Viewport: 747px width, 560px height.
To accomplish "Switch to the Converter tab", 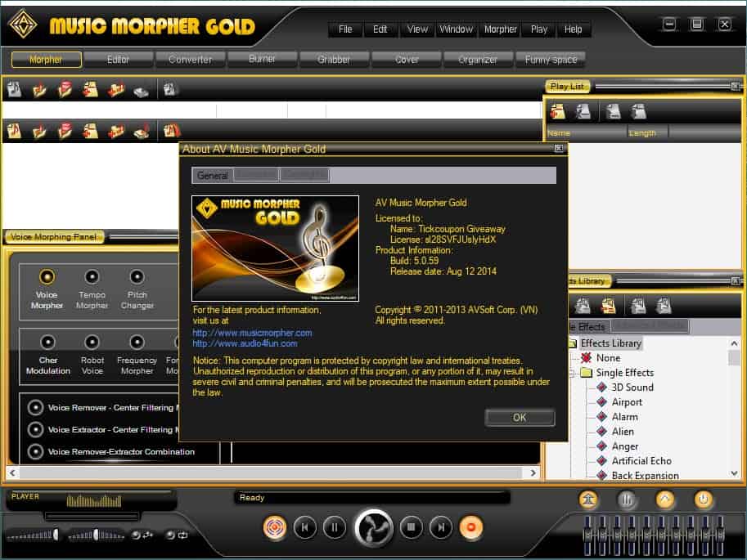I will click(x=190, y=60).
